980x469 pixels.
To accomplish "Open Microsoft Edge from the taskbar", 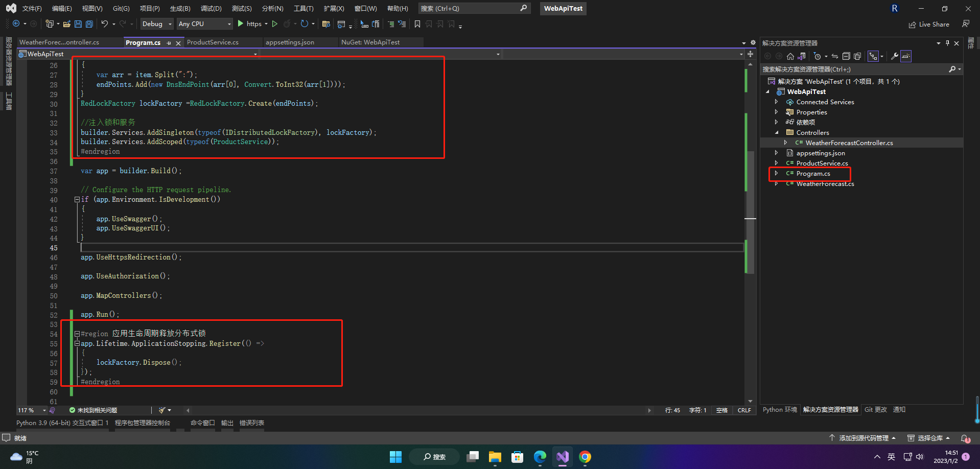I will (540, 457).
